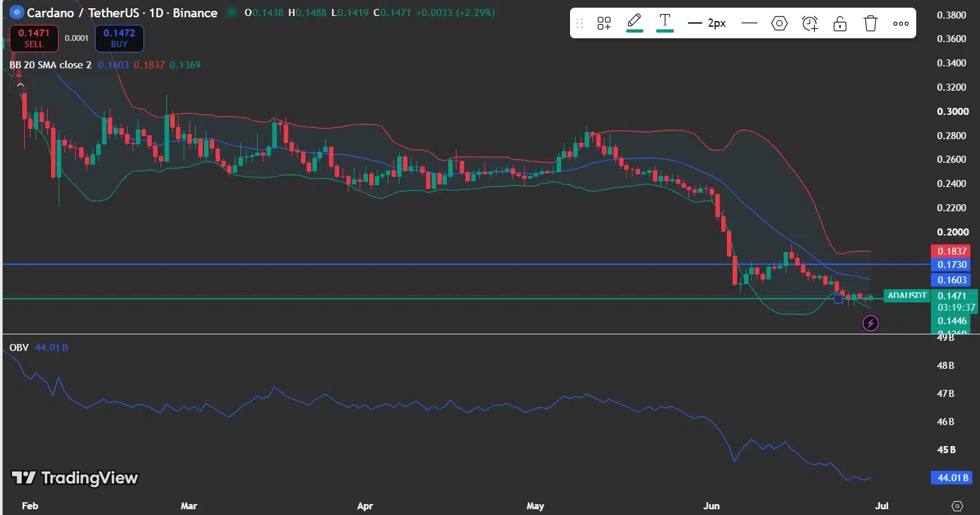Click the 48 B label on OBV scale
The height and width of the screenshot is (515, 980).
click(946, 366)
